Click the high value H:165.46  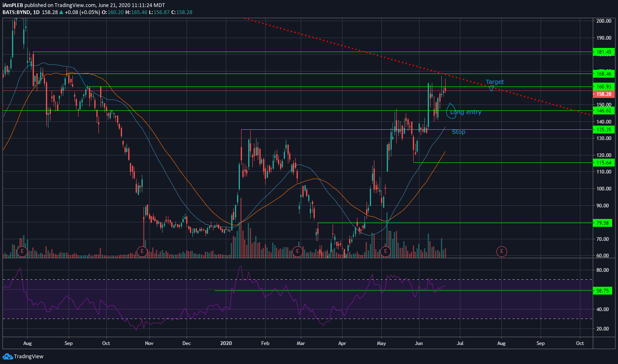137,12
